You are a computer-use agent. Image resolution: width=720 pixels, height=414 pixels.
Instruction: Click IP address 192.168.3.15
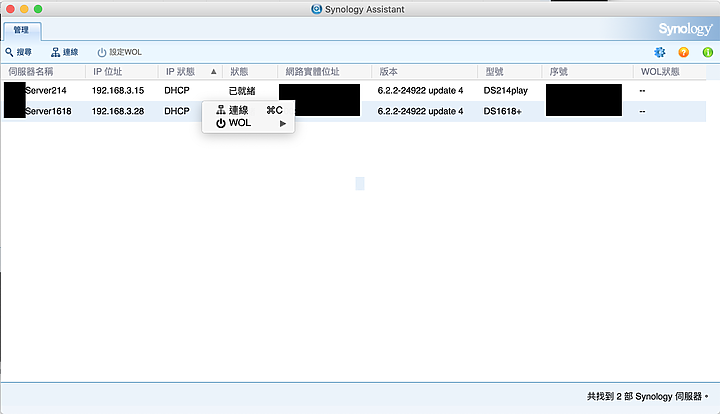pyautogui.click(x=118, y=90)
